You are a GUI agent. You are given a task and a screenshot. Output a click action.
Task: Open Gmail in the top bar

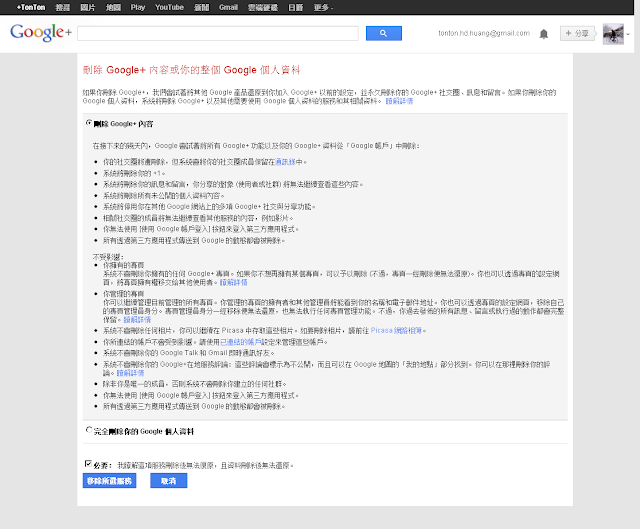229,7
